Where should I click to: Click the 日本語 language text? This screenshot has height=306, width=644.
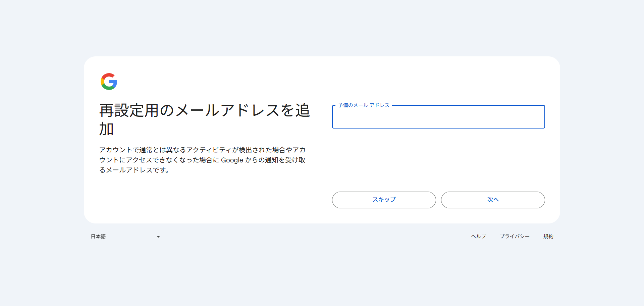[x=98, y=237]
